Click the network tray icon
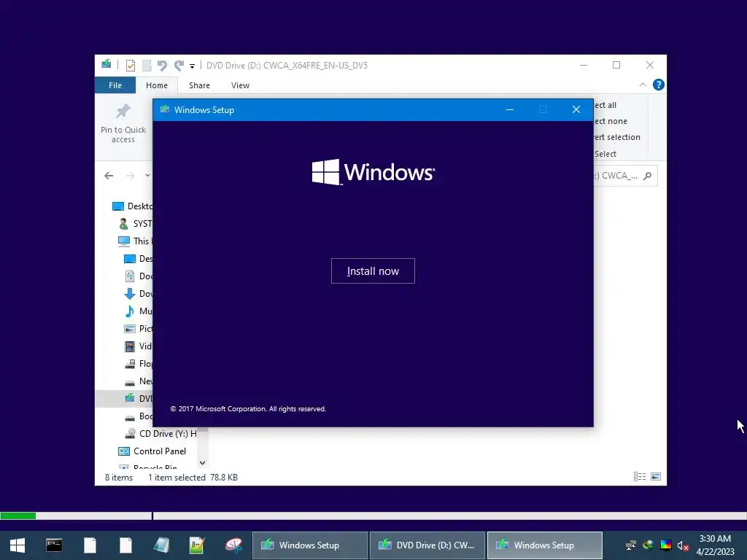 click(x=631, y=545)
